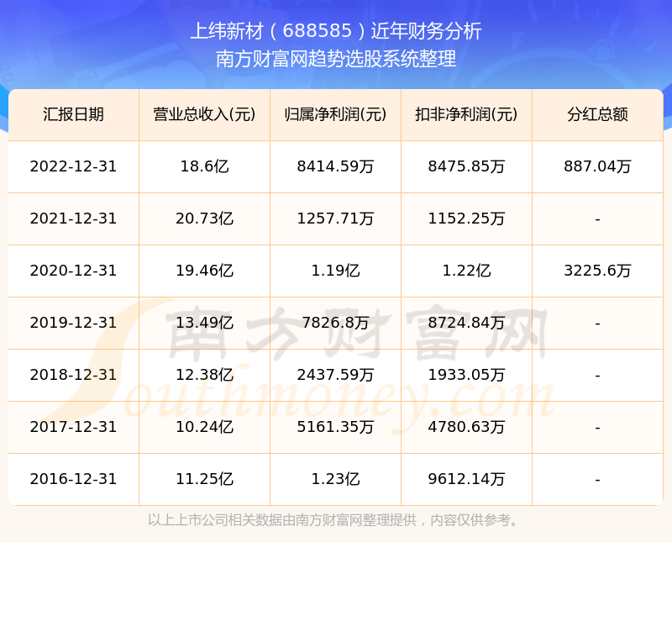672x637 pixels.
Task: Click the net profit value 8414.59万
Action: coord(335,166)
